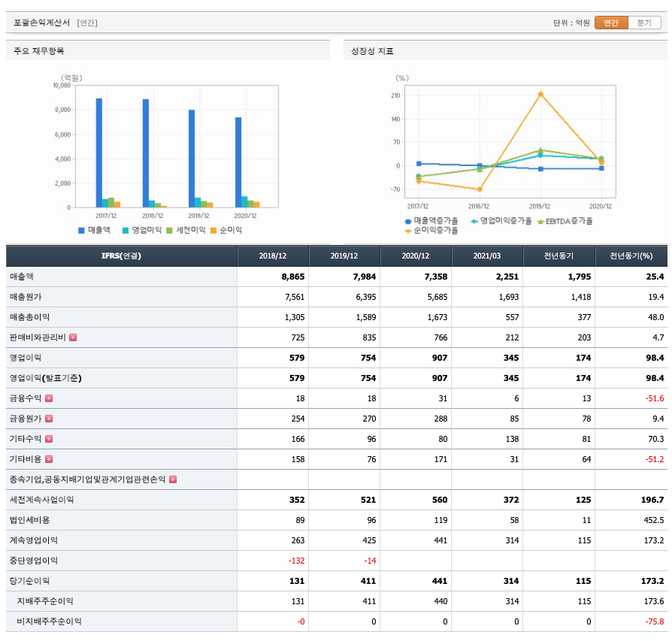672x641 pixels.
Task: Click the IFRS(연결) table header
Action: pyautogui.click(x=121, y=255)
